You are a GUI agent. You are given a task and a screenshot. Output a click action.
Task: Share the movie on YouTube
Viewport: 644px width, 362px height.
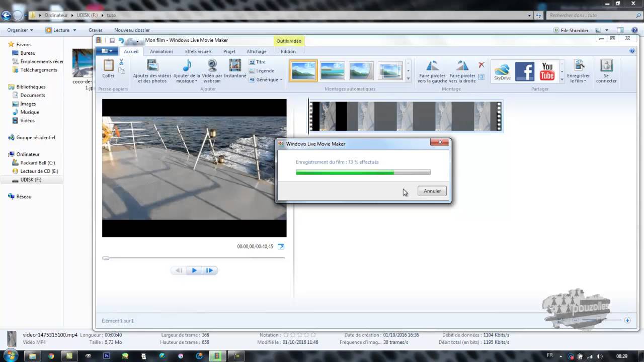547,71
